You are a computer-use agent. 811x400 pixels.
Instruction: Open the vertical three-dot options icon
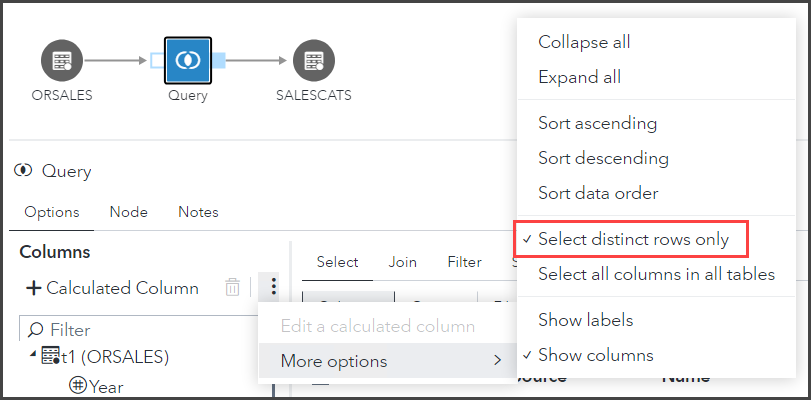273,288
